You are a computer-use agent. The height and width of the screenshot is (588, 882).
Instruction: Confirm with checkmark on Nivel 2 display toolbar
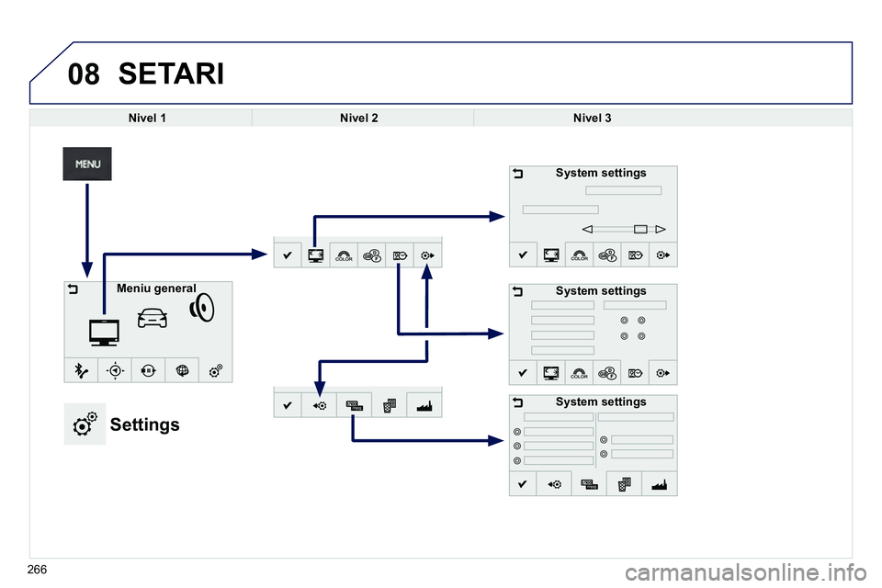point(288,255)
